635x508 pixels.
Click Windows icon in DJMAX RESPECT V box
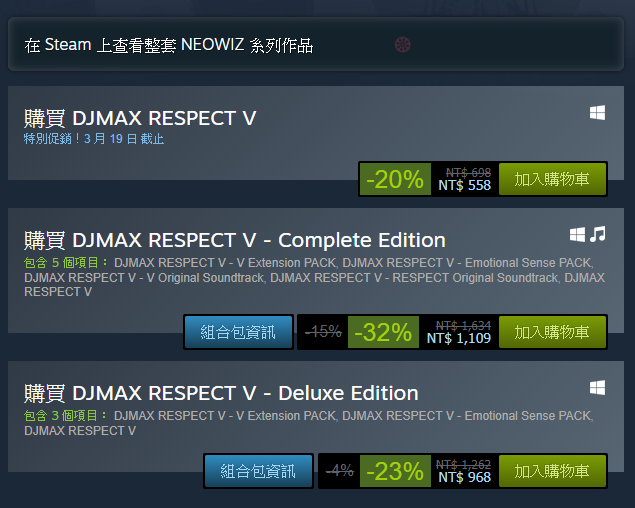pyautogui.click(x=597, y=113)
